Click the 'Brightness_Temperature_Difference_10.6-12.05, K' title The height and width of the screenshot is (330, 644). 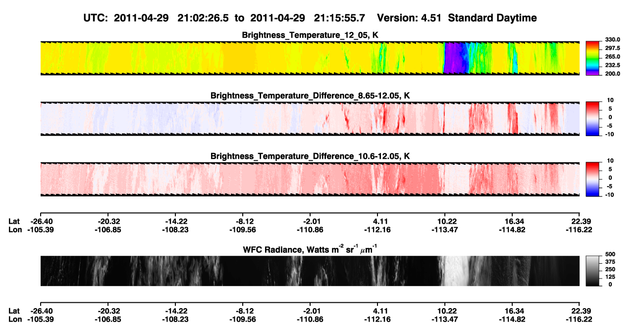point(310,156)
